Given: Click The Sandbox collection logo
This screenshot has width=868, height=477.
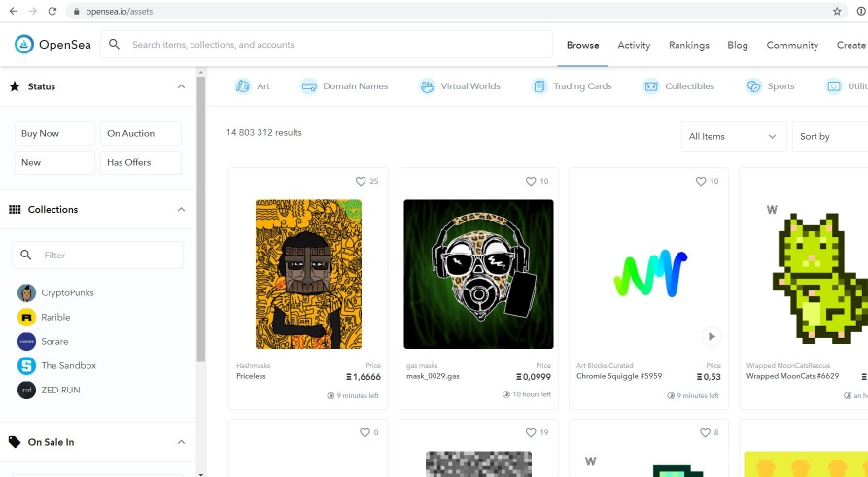Looking at the screenshot, I should 26,366.
